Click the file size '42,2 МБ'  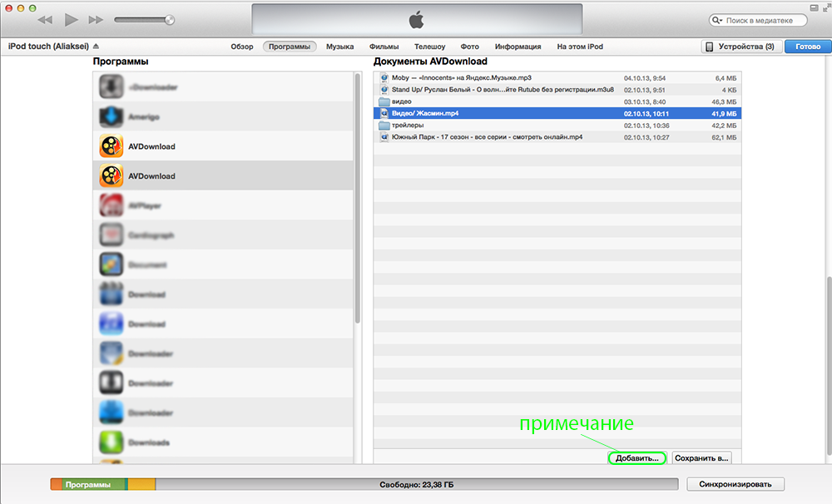coord(724,126)
